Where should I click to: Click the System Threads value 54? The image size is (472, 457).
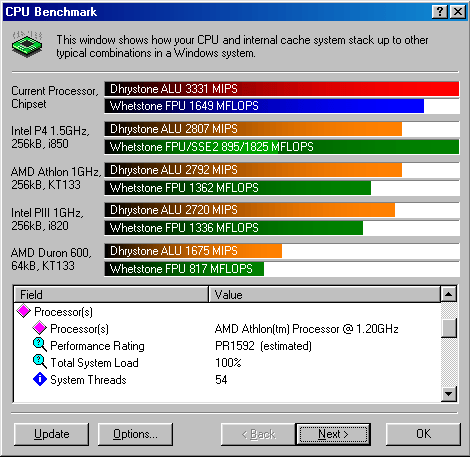tap(221, 380)
